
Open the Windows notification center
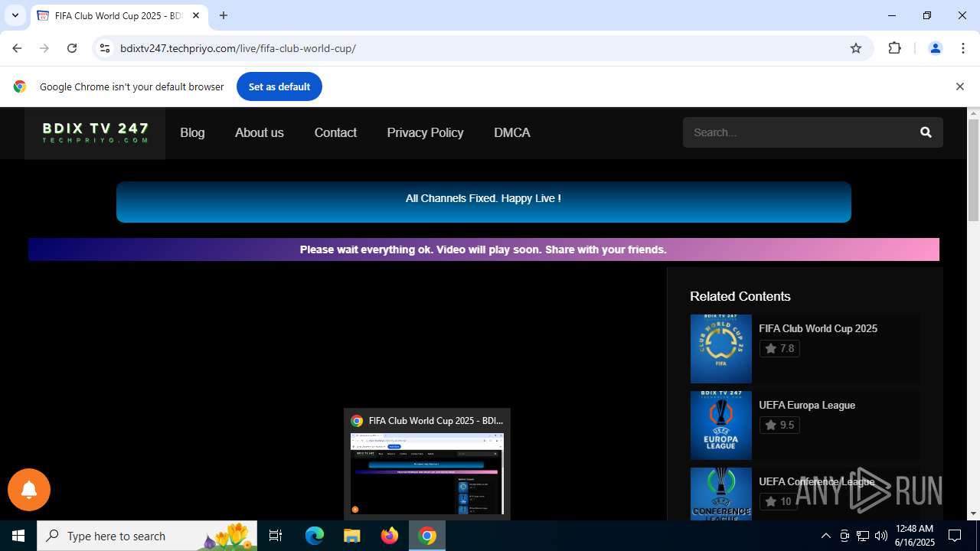(x=955, y=536)
